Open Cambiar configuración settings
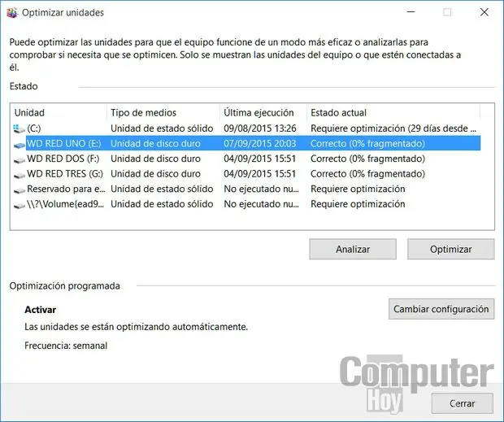 pyautogui.click(x=441, y=309)
